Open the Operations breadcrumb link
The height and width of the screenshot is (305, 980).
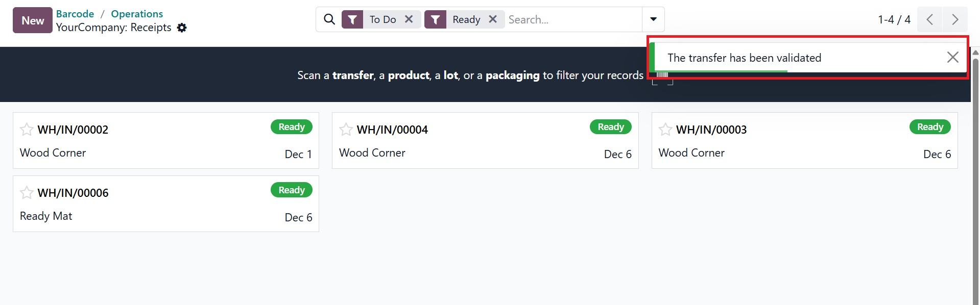coord(137,14)
